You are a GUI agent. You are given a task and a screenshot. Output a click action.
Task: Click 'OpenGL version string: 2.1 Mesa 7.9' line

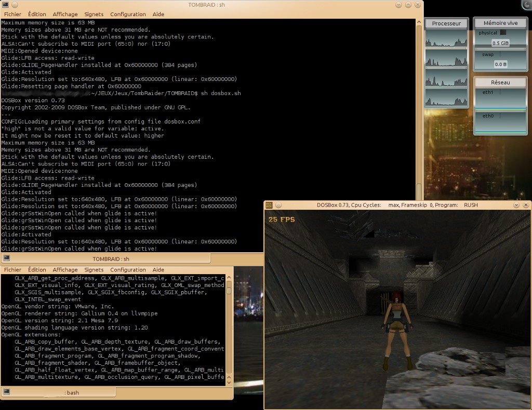60,321
